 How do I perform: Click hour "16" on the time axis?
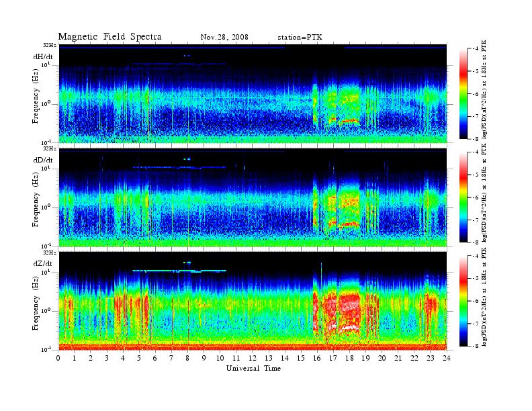tap(317, 358)
